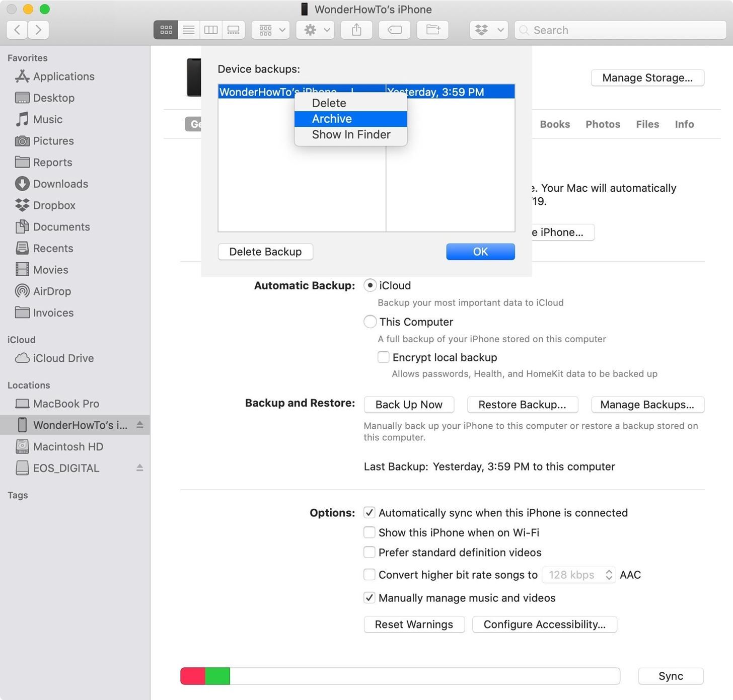Click the Add Tags icon
Viewport: 733px width, 700px height.
394,30
